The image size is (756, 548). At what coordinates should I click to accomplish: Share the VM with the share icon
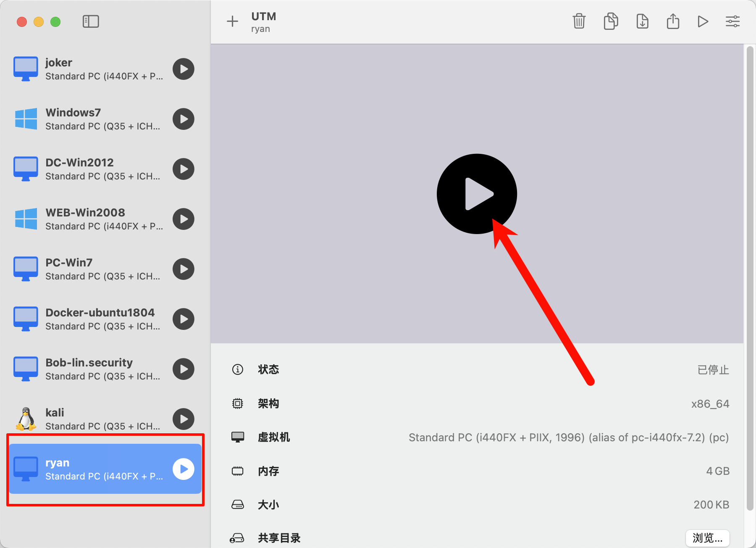coord(673,21)
